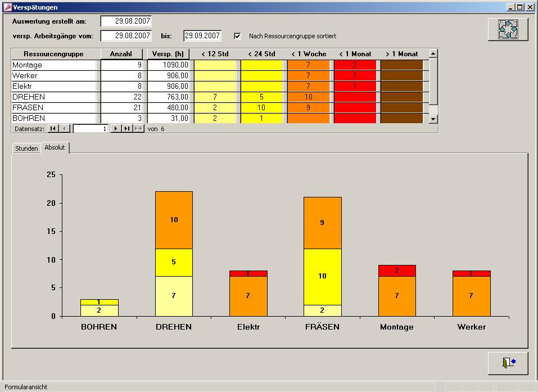This screenshot has height=392, width=538.
Task: Select the Elektr row name cell
Action: 55,86
